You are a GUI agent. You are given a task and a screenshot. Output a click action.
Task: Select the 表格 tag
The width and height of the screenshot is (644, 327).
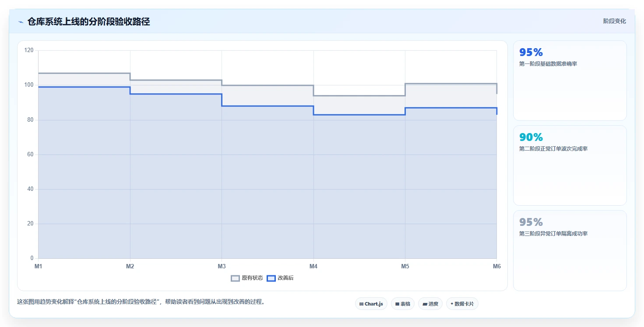(x=403, y=304)
